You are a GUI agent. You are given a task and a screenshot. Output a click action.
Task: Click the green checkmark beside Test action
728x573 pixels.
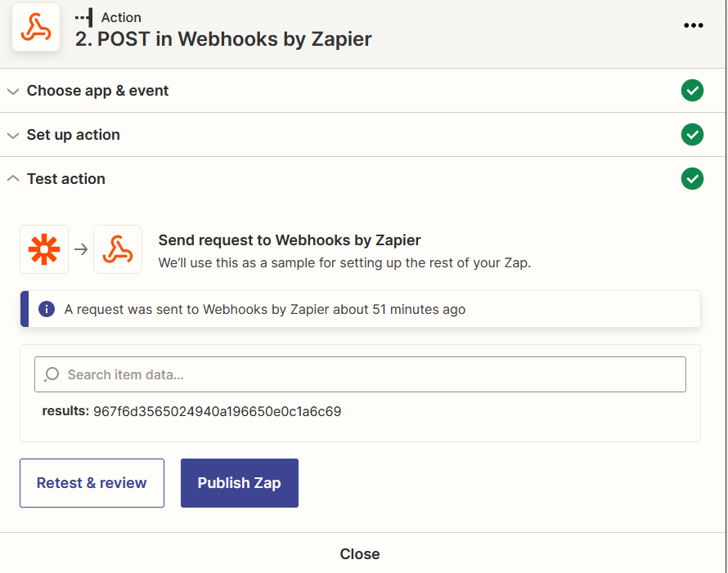pyautogui.click(x=692, y=179)
